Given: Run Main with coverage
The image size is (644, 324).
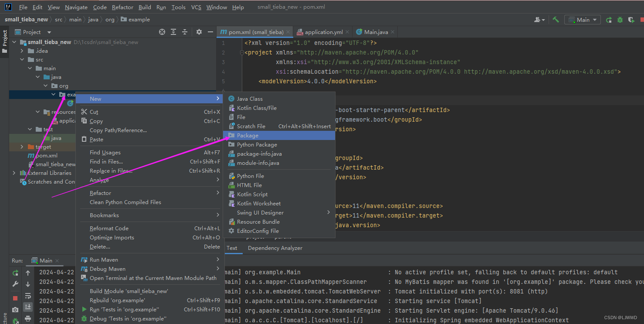Looking at the screenshot, I should tap(631, 20).
